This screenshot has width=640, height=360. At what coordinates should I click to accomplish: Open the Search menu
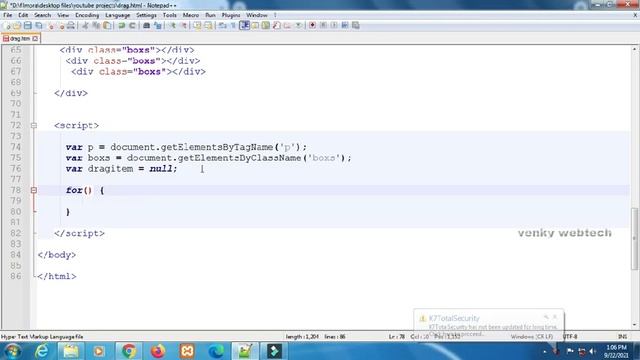(42, 15)
